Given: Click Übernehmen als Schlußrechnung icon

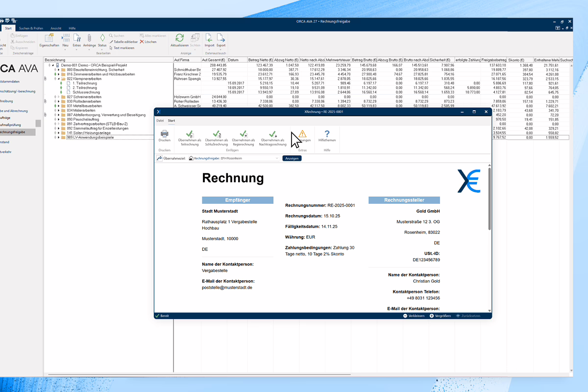Looking at the screenshot, I should tap(216, 134).
